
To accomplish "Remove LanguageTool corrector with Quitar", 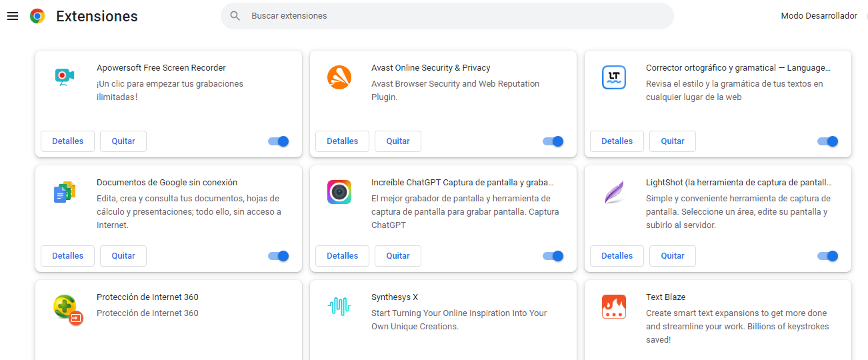I will tap(672, 141).
